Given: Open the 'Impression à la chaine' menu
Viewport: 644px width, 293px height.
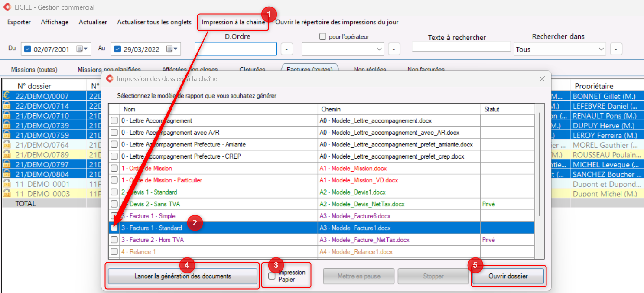Looking at the screenshot, I should 233,22.
